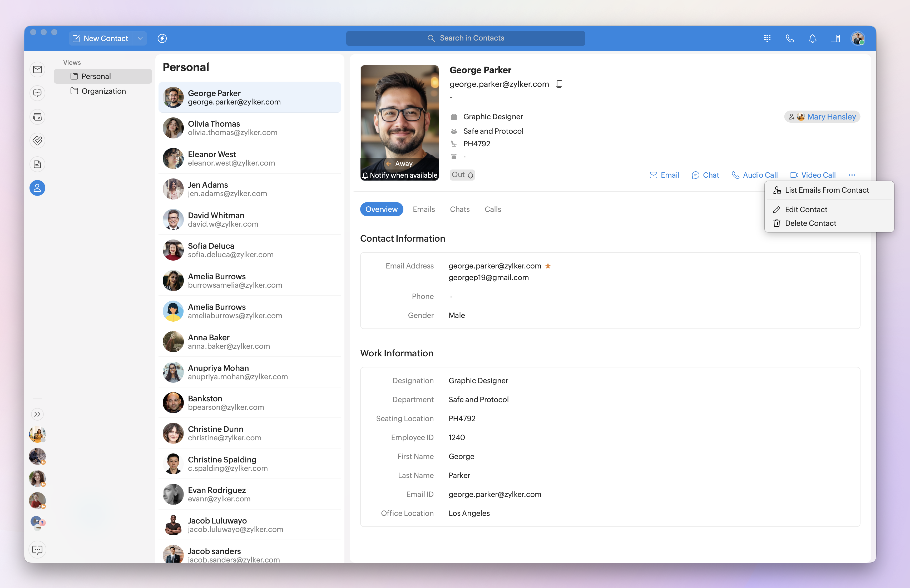Image resolution: width=910 pixels, height=588 pixels.
Task: Start a Video Call with George
Action: pos(813,175)
